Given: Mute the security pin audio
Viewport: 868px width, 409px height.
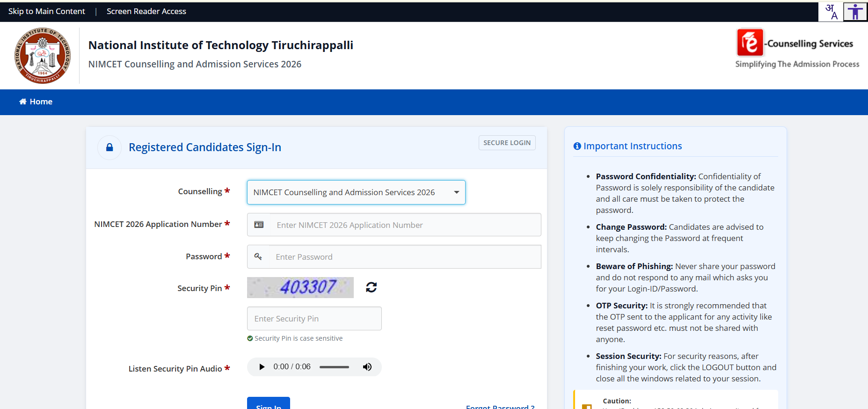Looking at the screenshot, I should [x=367, y=367].
